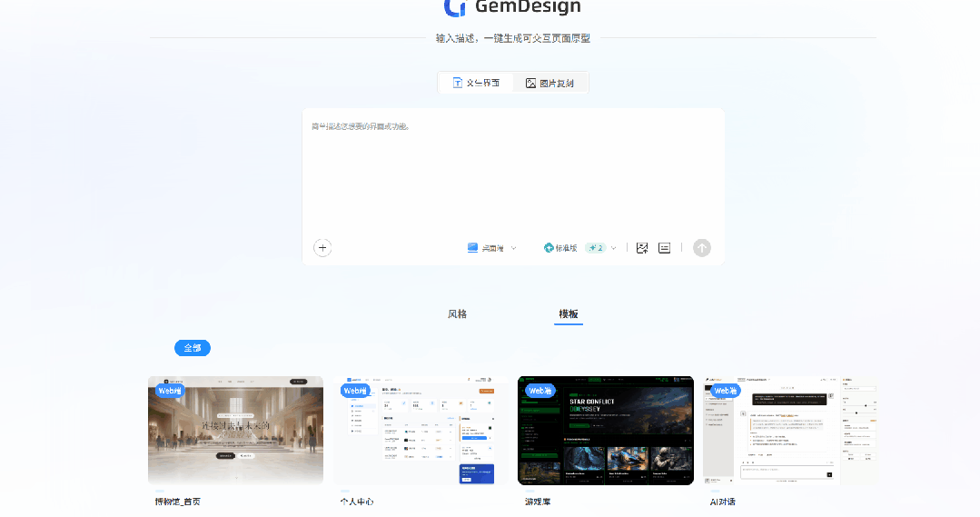Screen dimensions: 980x517
Task: Click the 标准版 model version selector
Action: pyautogui.click(x=560, y=248)
